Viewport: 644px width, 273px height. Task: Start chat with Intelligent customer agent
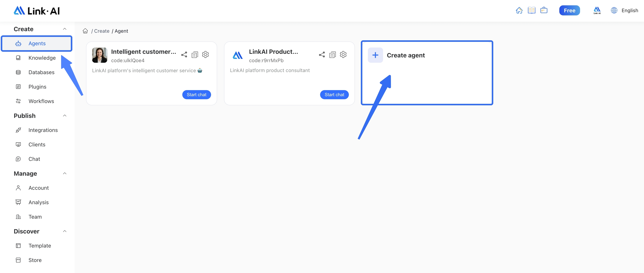point(197,95)
